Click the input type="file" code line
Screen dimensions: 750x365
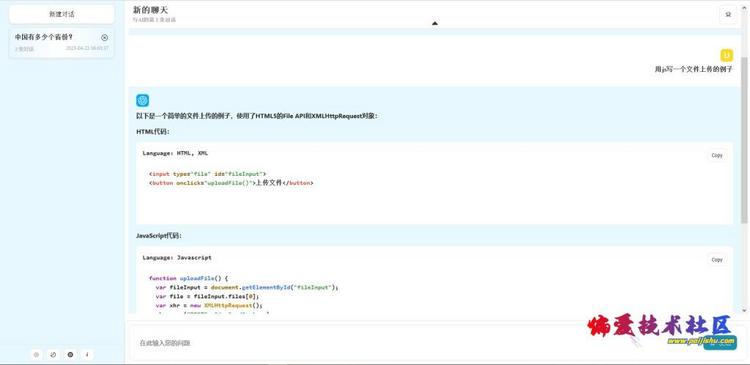click(x=207, y=174)
